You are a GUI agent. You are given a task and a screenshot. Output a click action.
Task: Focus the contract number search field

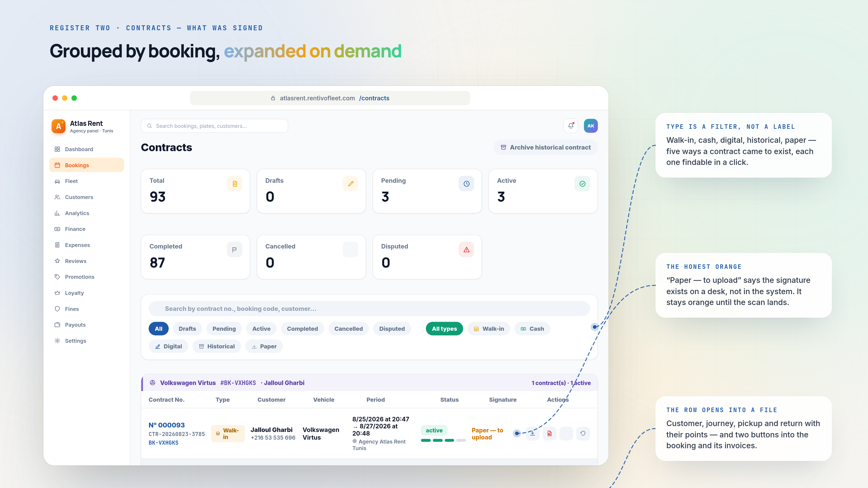tap(369, 309)
